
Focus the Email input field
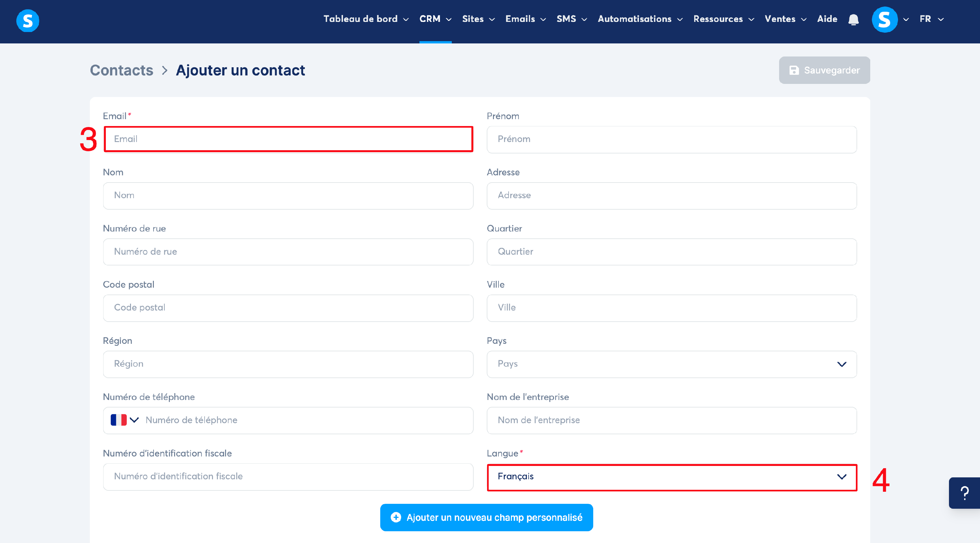click(x=288, y=139)
